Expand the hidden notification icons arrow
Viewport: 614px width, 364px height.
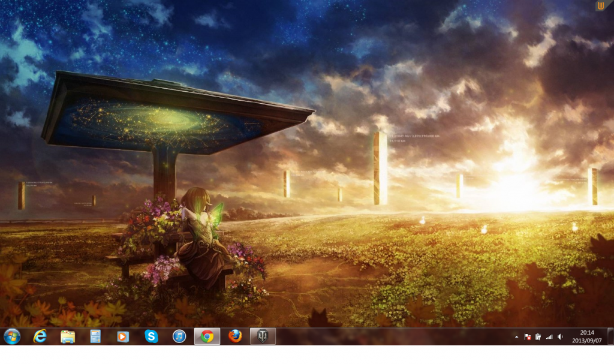coord(516,337)
